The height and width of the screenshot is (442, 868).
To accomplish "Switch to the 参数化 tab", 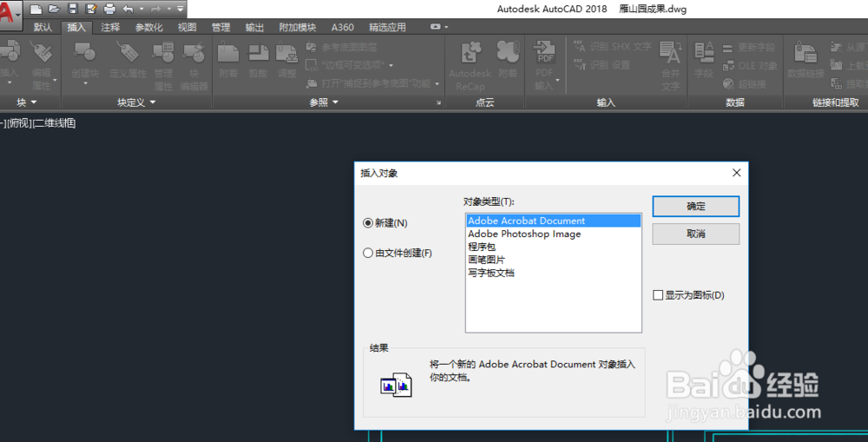I will [149, 27].
